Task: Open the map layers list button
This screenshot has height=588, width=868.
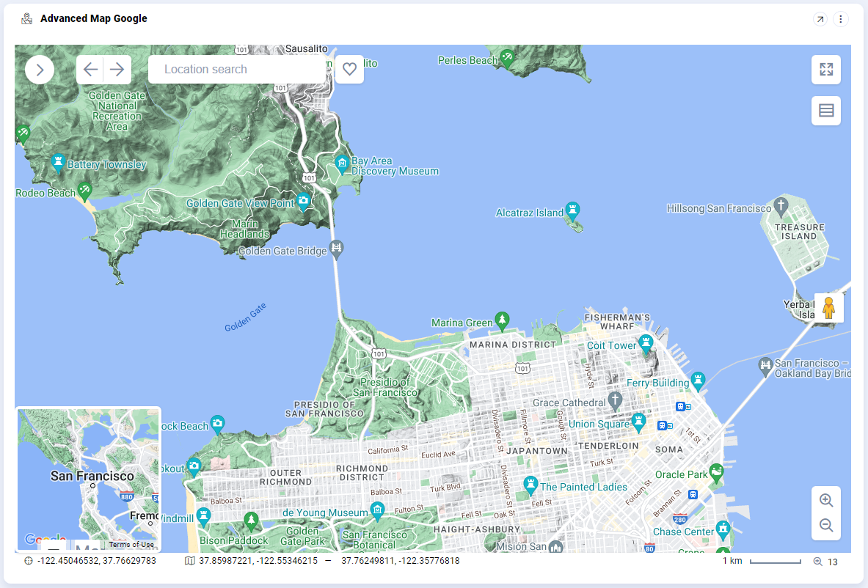Action: (x=826, y=111)
